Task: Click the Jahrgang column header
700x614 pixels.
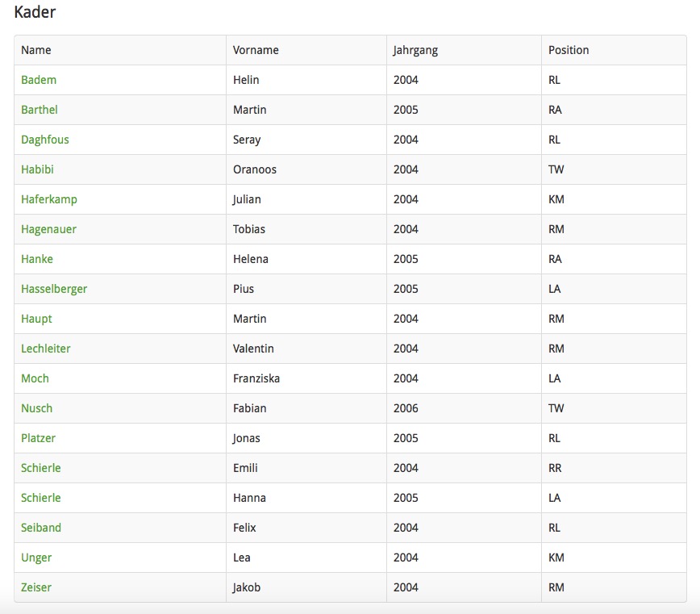Action: (415, 50)
